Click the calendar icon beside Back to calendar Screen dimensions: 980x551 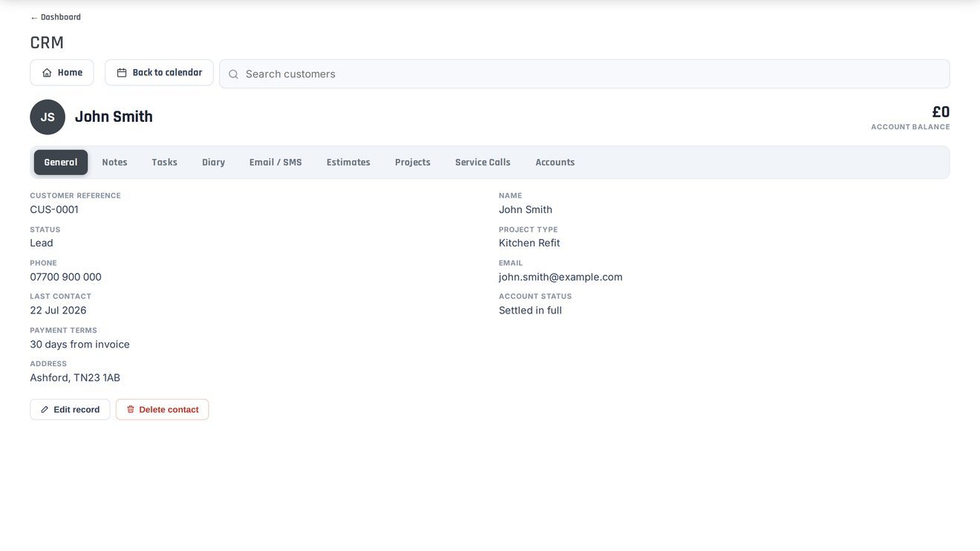click(x=122, y=73)
